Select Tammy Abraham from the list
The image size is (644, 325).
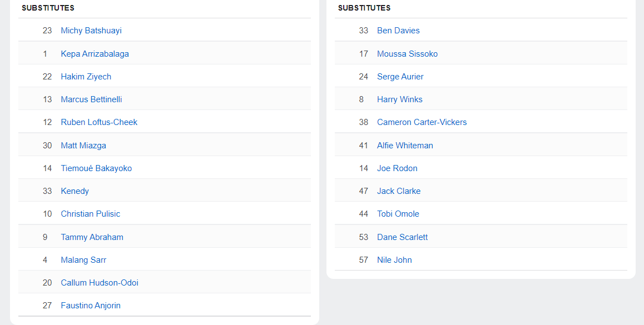pyautogui.click(x=92, y=237)
